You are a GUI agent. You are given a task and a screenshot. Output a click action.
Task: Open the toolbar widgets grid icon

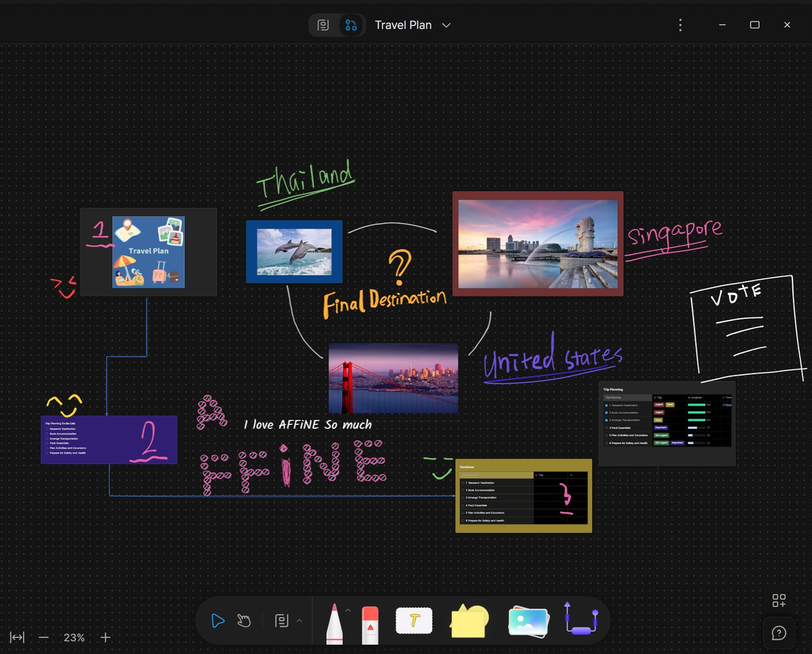[x=779, y=600]
